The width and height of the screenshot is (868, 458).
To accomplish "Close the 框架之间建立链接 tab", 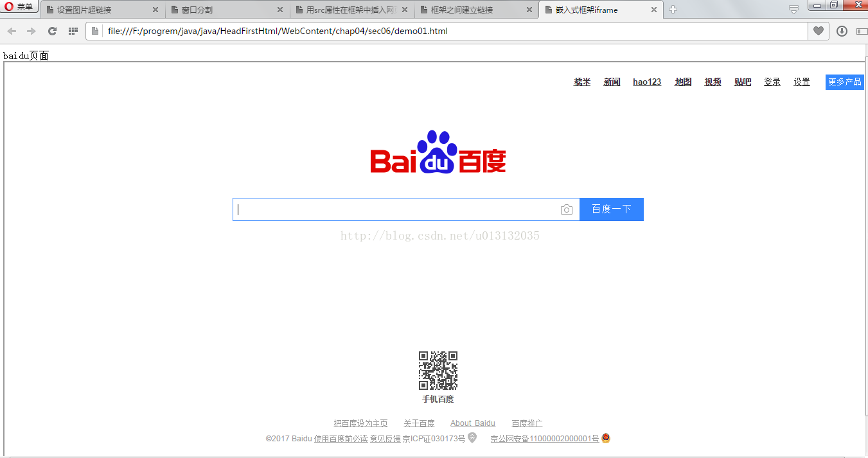I will click(x=529, y=10).
